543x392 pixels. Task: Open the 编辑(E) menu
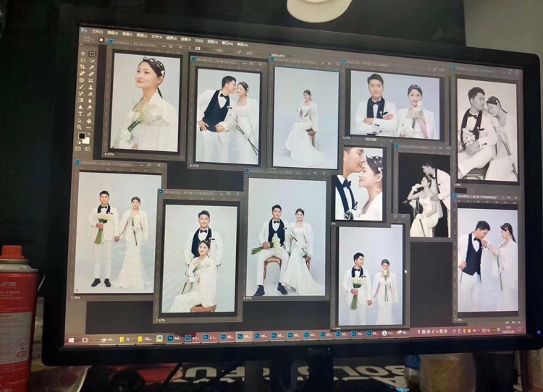tap(112, 33)
